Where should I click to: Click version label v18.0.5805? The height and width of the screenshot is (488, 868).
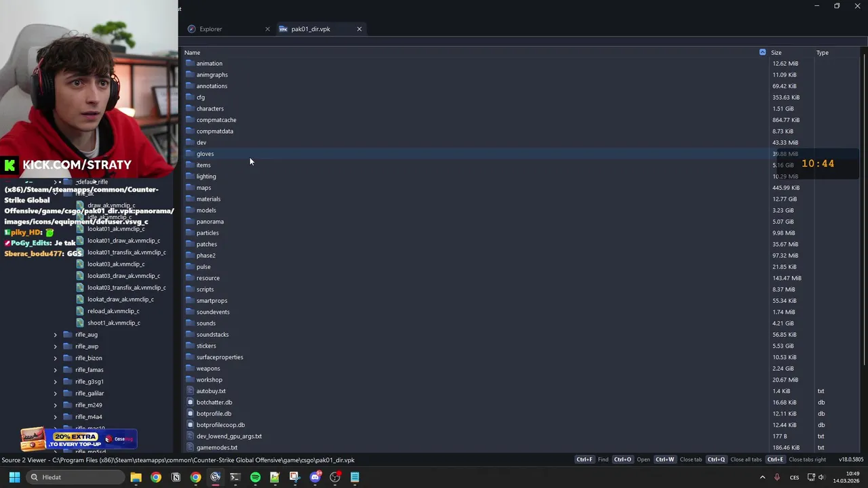pos(851,460)
